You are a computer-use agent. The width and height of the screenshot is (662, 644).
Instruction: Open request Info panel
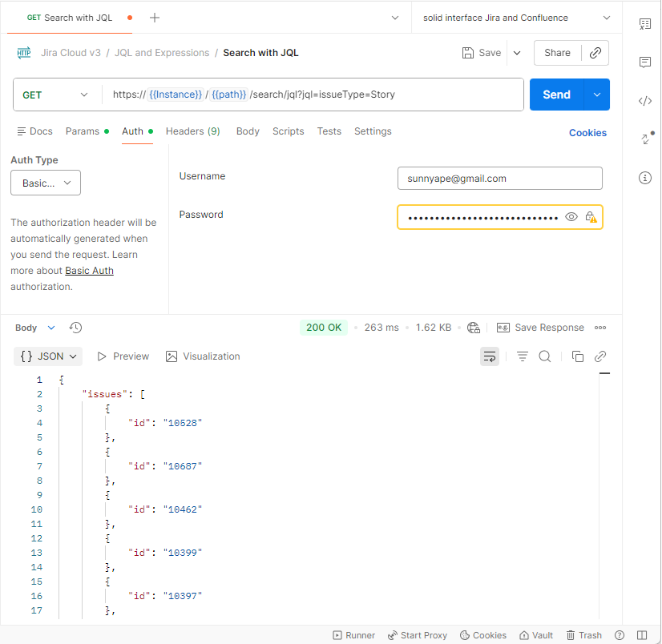645,178
